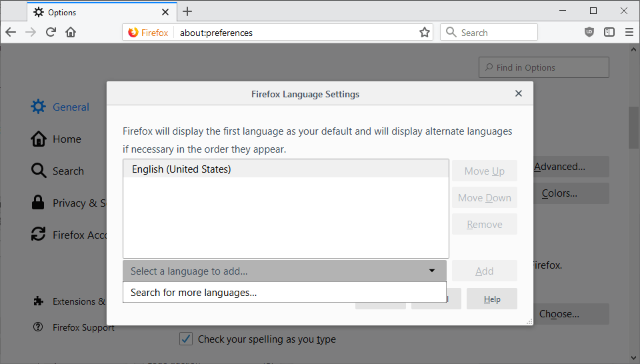The image size is (640, 364).
Task: Expand Select a language to add dropdown
Action: coord(285,271)
